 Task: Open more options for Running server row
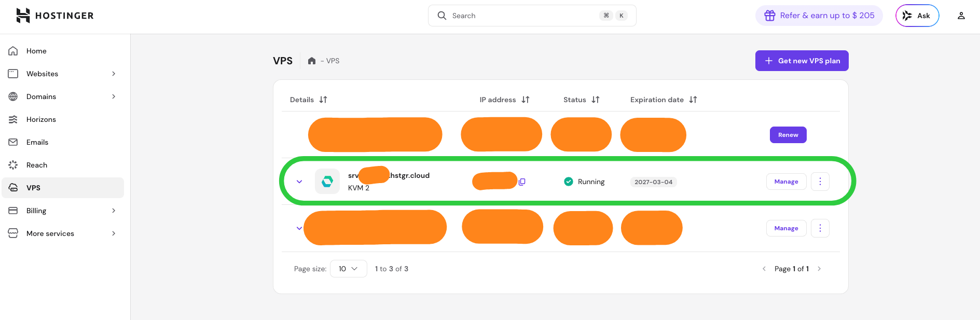click(x=820, y=182)
